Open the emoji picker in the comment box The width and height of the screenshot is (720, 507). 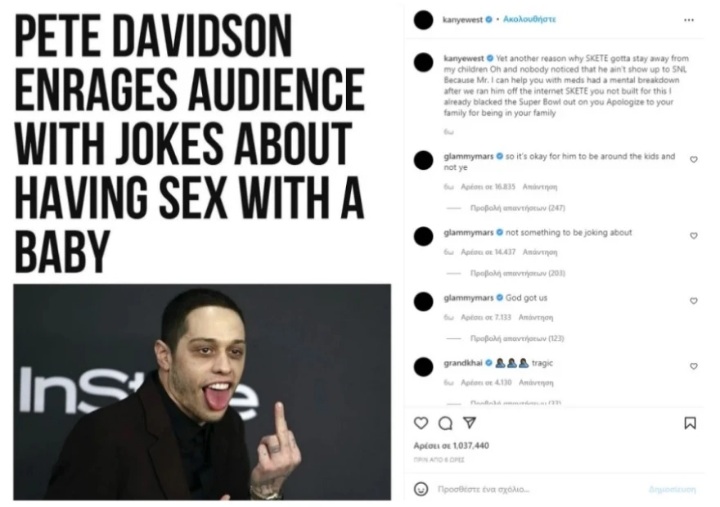421,489
